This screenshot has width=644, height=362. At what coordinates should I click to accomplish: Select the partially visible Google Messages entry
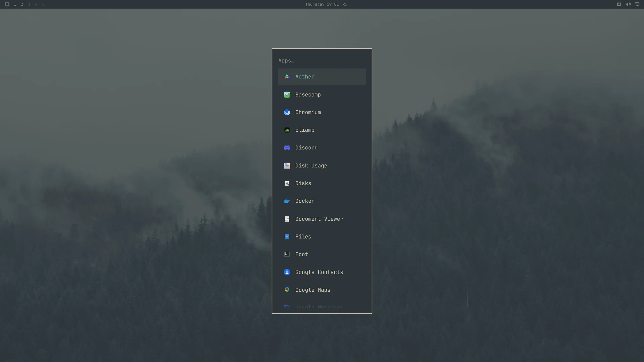tap(322, 307)
